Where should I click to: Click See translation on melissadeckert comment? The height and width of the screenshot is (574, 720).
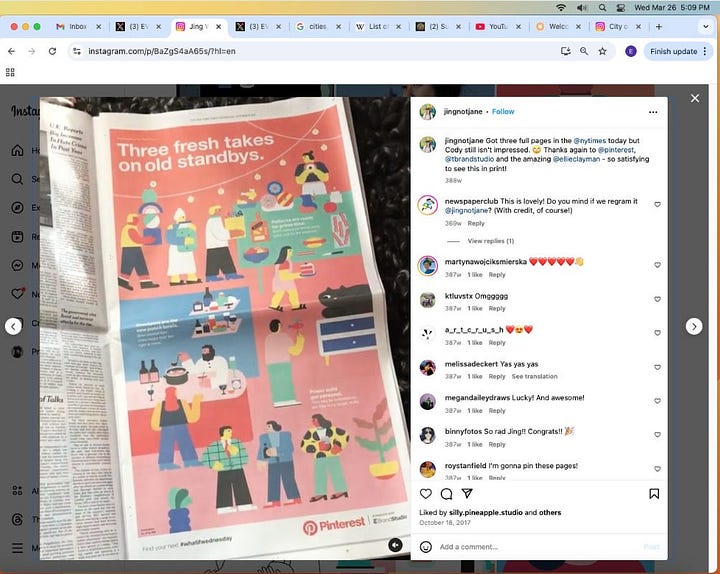click(x=534, y=377)
